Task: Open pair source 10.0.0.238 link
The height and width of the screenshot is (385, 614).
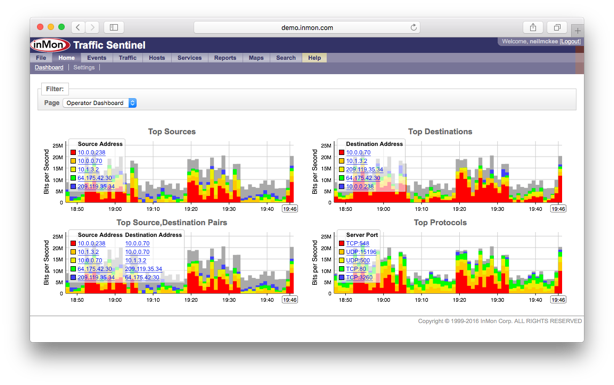Action: (x=91, y=243)
